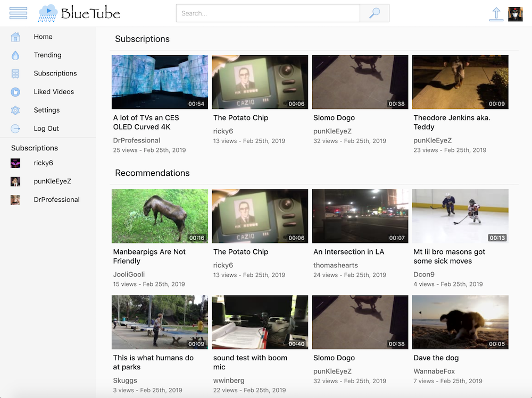Click the Trending flame-drop icon
The image size is (532, 398).
click(15, 55)
